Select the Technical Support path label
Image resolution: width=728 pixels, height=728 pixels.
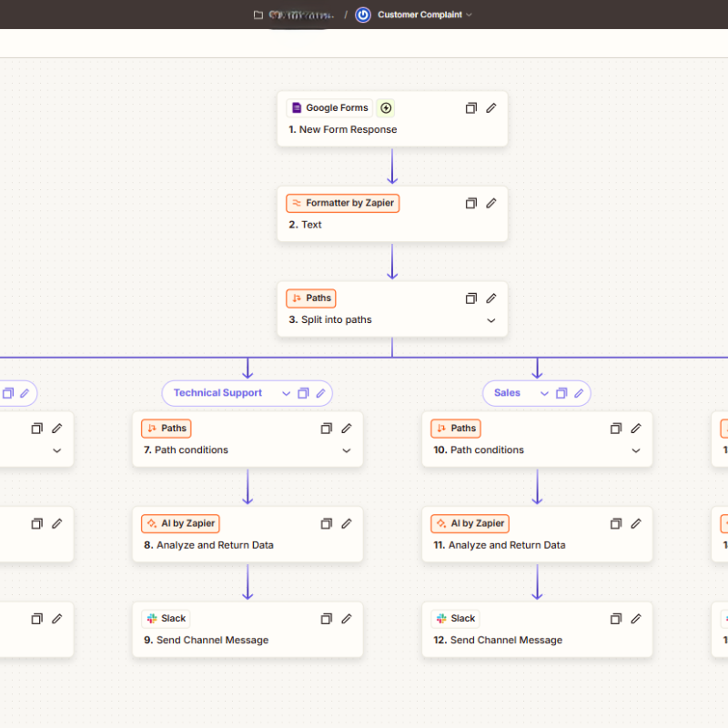(x=217, y=393)
